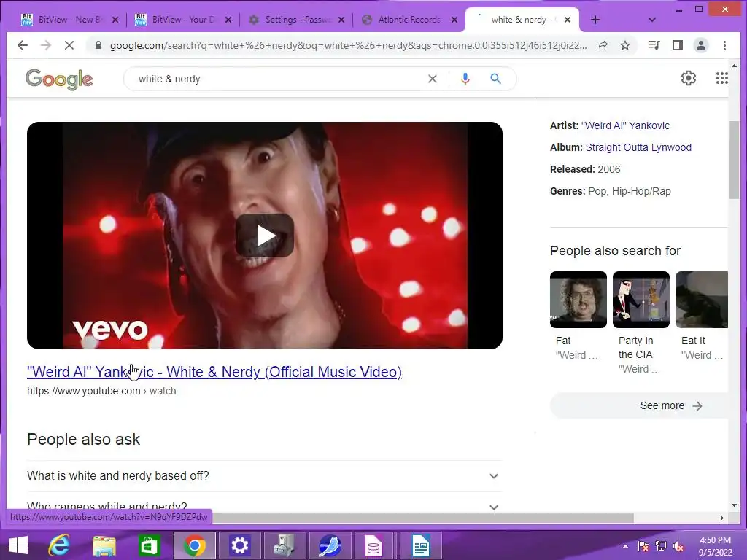Bookmark this page with the star icon
Viewport: 747px width, 560px height.
tap(625, 45)
